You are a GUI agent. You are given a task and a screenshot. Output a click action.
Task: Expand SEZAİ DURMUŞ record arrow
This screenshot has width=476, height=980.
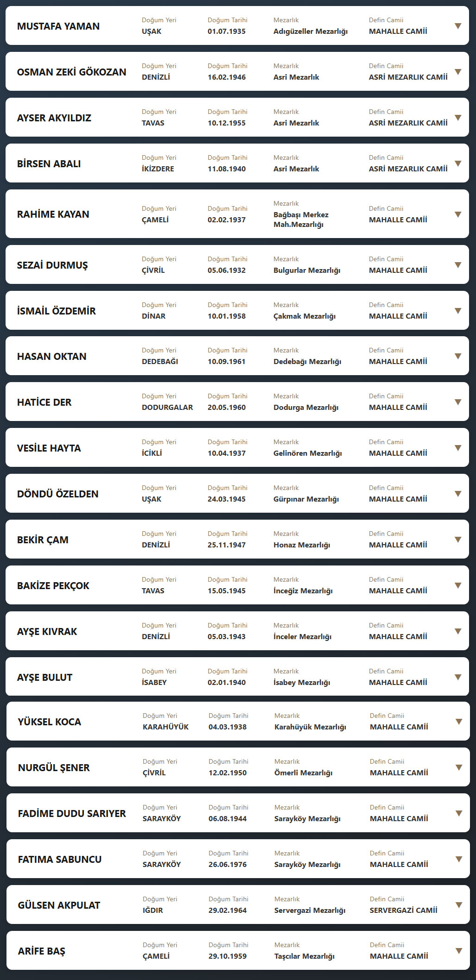(x=458, y=265)
